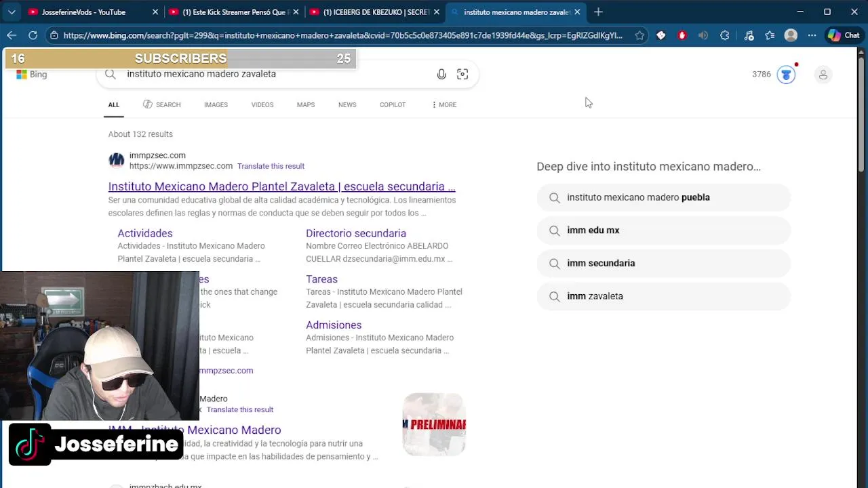This screenshot has height=488, width=868.
Task: Select the ALL results tab
Action: (113, 104)
